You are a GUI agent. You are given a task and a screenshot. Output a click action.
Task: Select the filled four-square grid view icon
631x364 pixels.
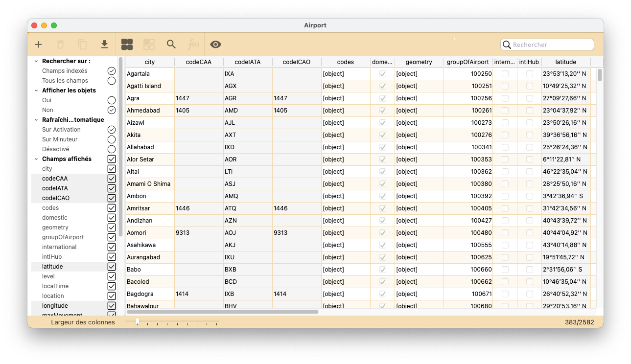click(x=127, y=45)
